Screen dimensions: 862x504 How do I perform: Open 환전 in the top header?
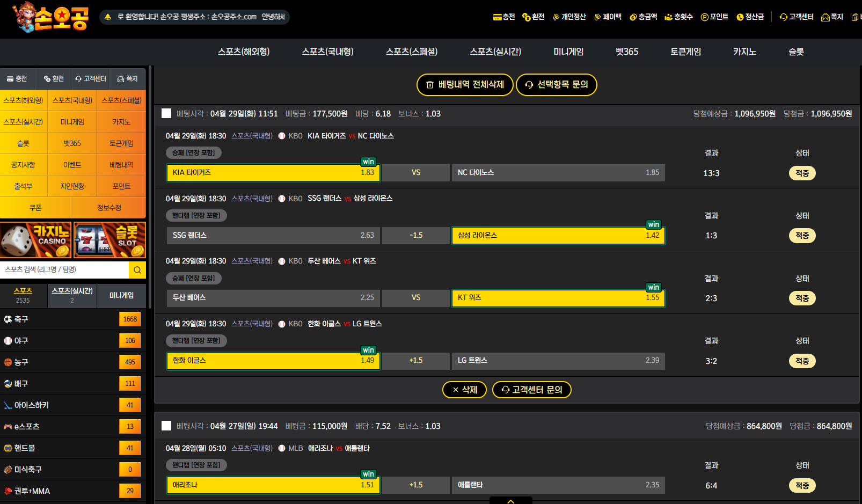[x=534, y=17]
